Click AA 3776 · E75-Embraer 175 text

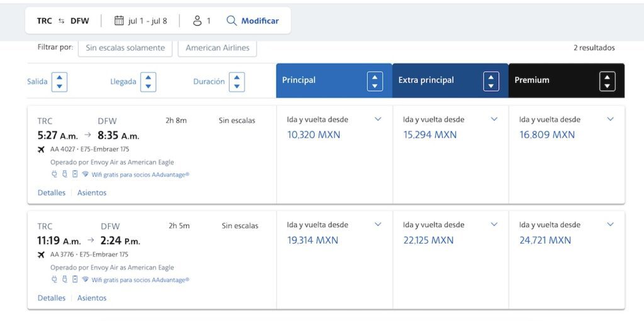(89, 254)
